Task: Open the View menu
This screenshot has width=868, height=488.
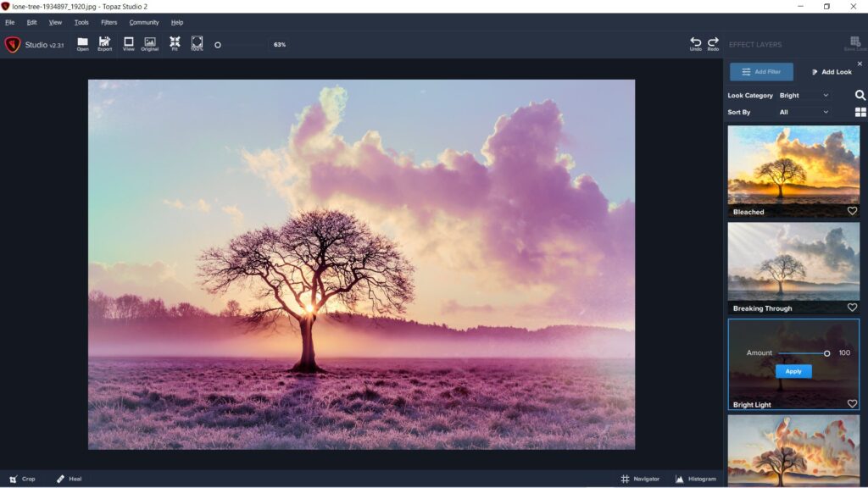Action: click(55, 23)
